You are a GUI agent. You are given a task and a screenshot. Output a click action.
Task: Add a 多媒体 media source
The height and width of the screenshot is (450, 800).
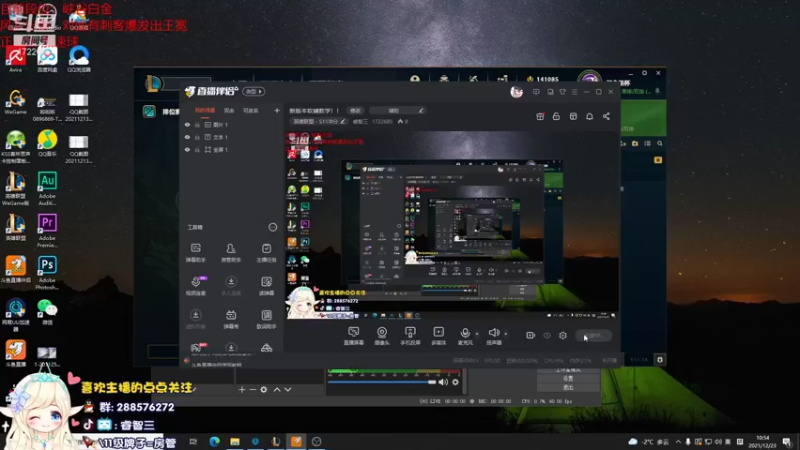click(438, 336)
